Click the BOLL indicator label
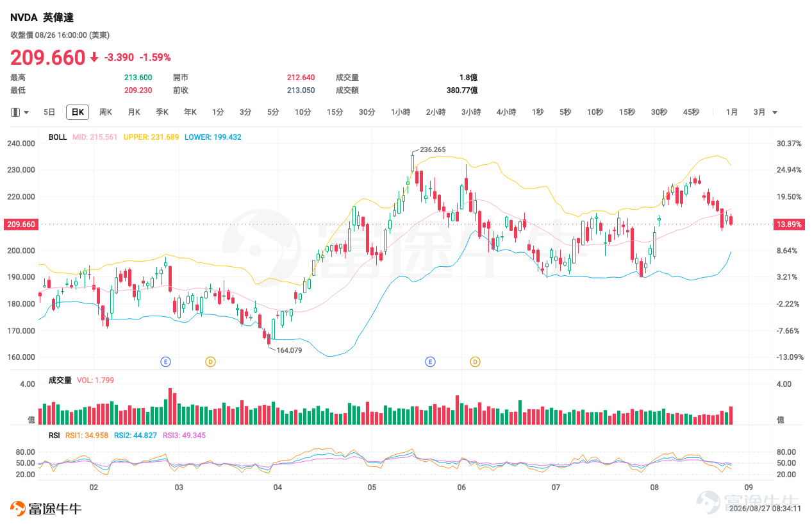812x526 pixels. (58, 137)
